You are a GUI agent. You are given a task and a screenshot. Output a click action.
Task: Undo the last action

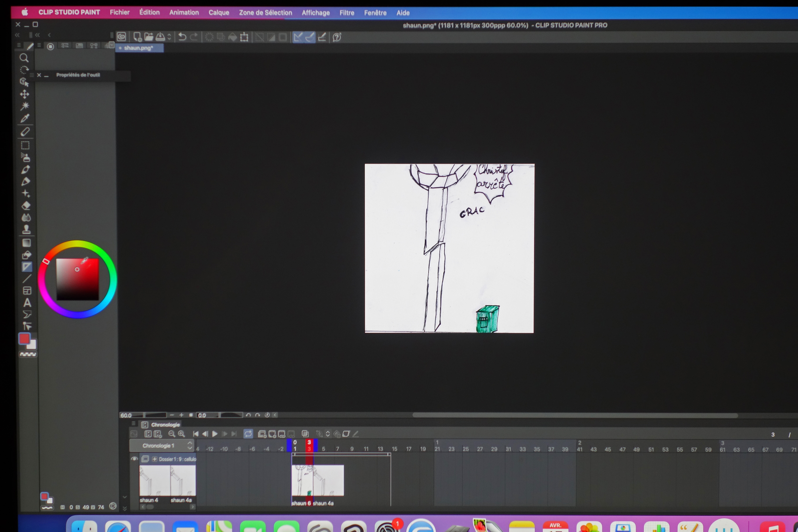pyautogui.click(x=182, y=37)
